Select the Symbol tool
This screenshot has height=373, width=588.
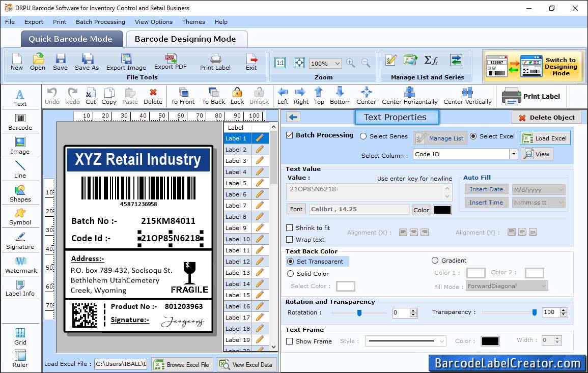click(20, 217)
